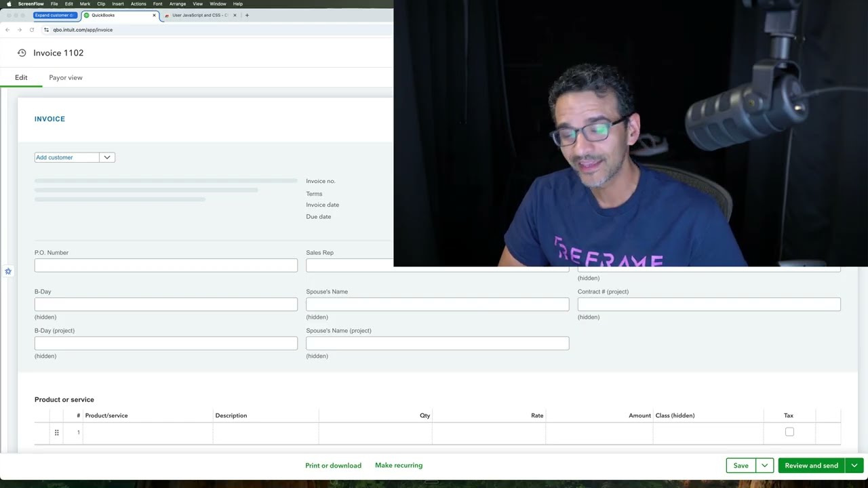The height and width of the screenshot is (488, 868).
Task: Click Print or download link
Action: click(x=333, y=466)
